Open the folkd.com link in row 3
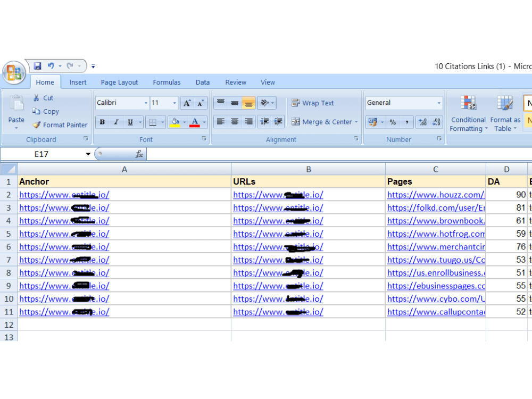This screenshot has width=532, height=399. coord(436,207)
